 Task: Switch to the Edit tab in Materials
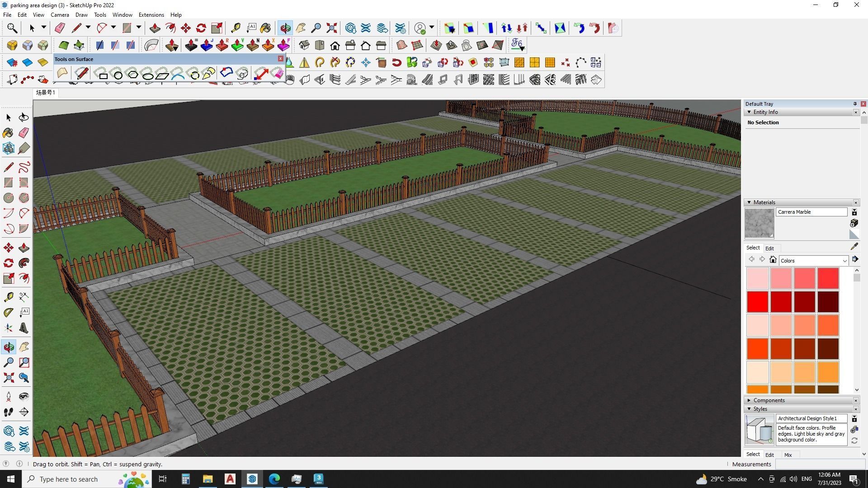(x=770, y=248)
